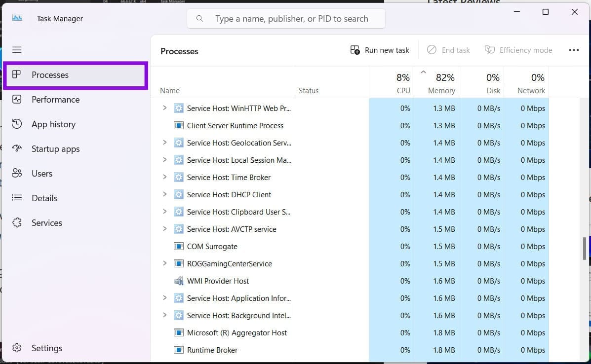The image size is (591, 364).
Task: Select the Client Server Runtime Process name
Action: click(x=235, y=126)
